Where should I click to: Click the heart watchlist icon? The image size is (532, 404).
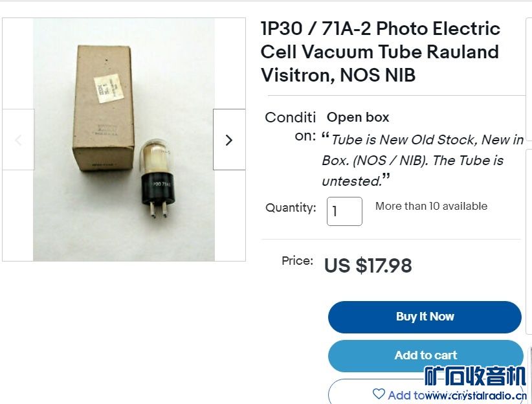[x=379, y=394]
